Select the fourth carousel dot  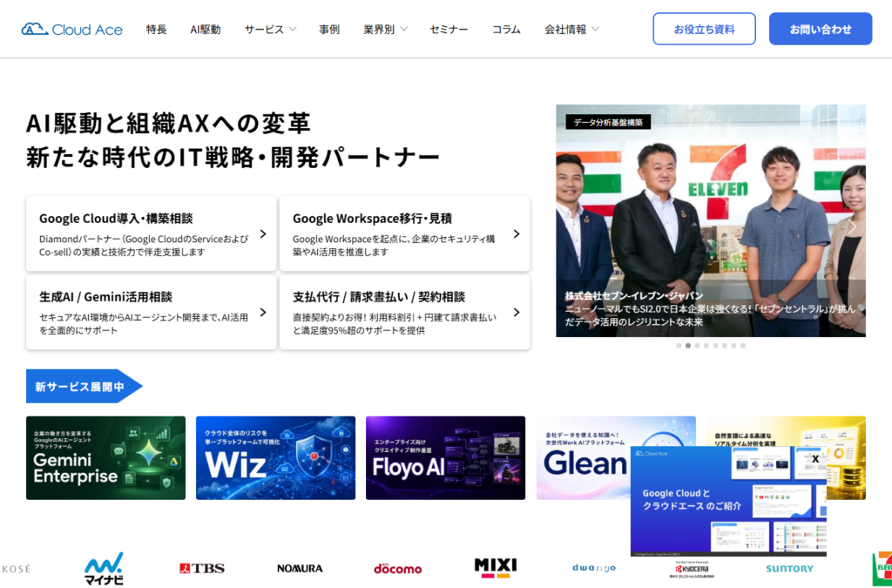click(x=706, y=346)
